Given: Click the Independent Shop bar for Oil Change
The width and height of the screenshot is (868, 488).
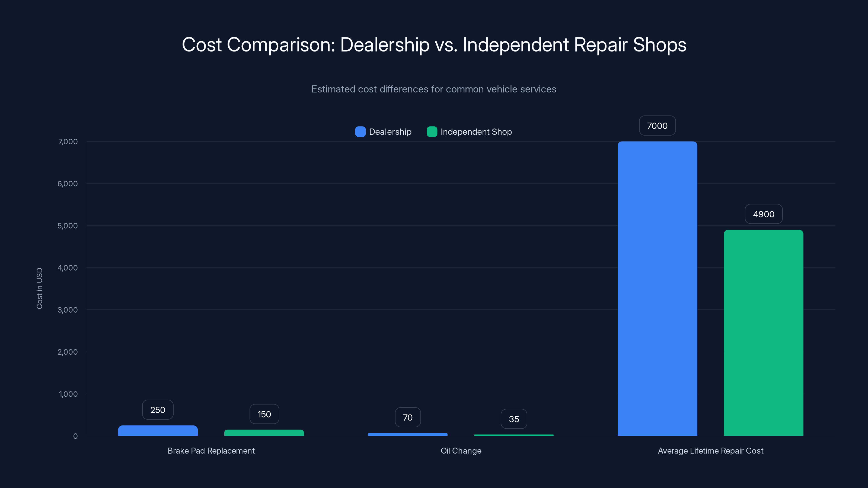Looking at the screenshot, I should pyautogui.click(x=513, y=435).
